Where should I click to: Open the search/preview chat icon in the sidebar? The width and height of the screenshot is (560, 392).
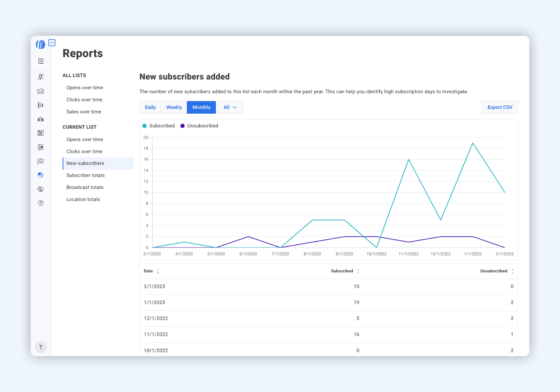(x=41, y=161)
